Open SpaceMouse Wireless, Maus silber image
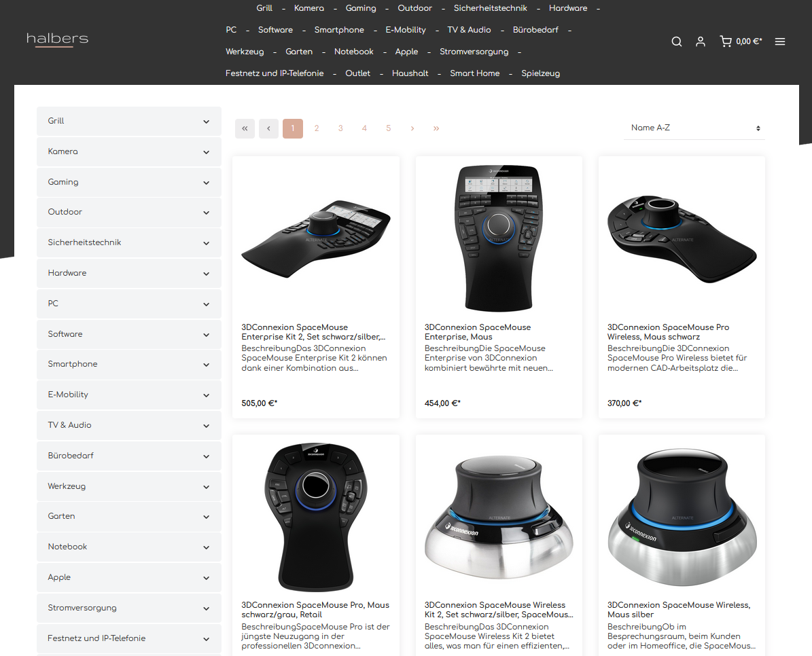Viewport: 812px width, 656px height. coord(682,517)
